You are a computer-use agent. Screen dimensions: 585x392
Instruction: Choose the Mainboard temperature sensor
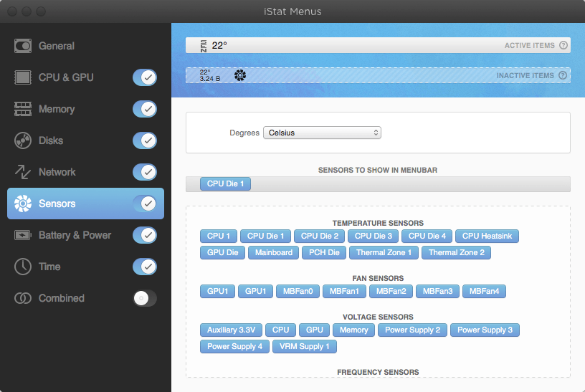click(273, 252)
